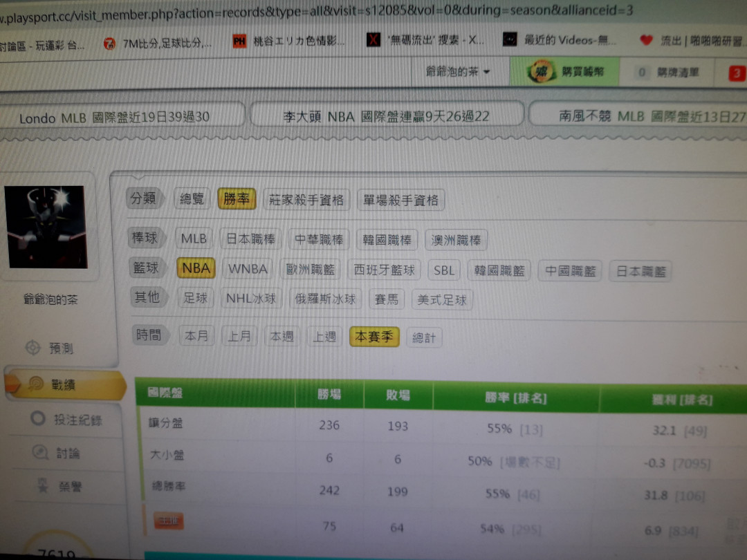Select the 總覽 category tab
This screenshot has height=560, width=747.
[x=192, y=198]
